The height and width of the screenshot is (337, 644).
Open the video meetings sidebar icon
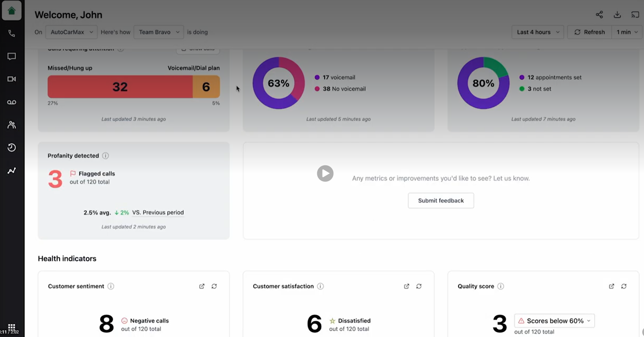12,79
